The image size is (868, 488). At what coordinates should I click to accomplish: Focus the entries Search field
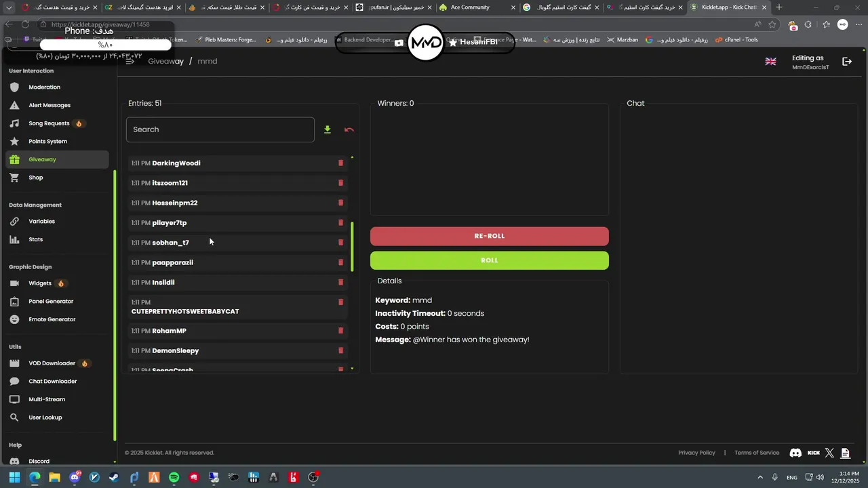220,129
